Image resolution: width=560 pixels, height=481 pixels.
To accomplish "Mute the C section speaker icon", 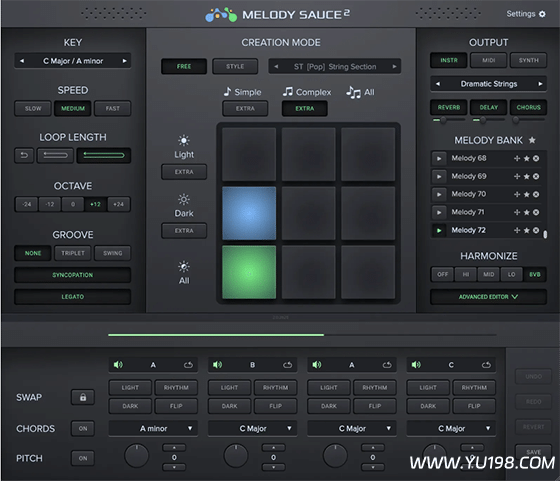I will 416,365.
